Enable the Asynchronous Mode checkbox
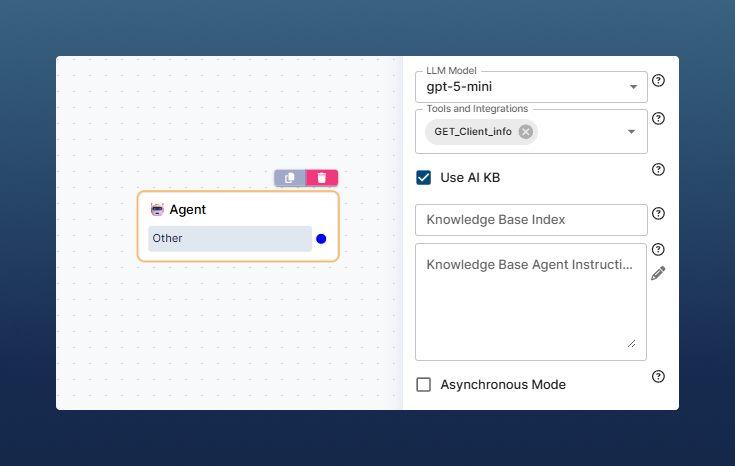This screenshot has height=466, width=735. 424,385
